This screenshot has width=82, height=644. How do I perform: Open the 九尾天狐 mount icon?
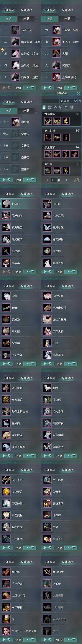[47, 263]
